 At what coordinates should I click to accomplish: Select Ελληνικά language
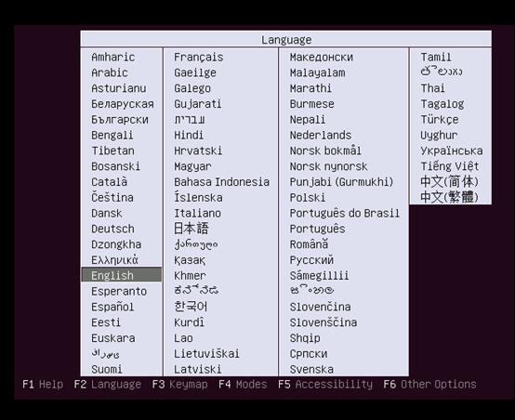pyautogui.click(x=114, y=260)
